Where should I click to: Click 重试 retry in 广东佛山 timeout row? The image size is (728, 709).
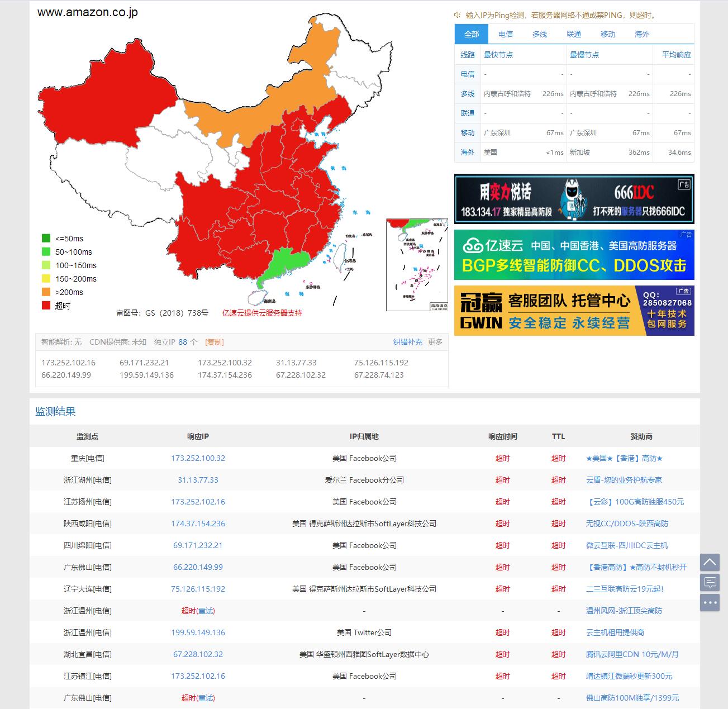(x=206, y=698)
